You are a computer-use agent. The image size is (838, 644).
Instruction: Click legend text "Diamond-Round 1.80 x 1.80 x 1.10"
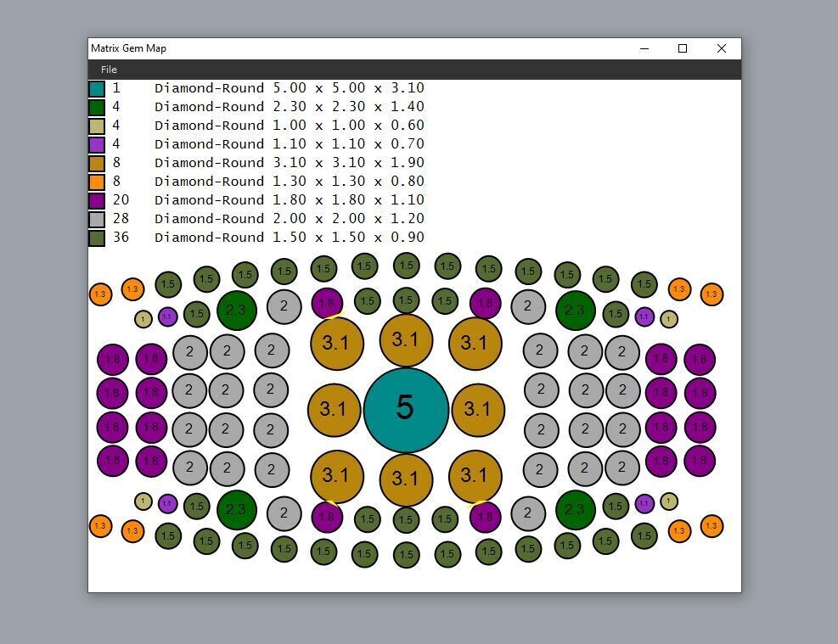coord(290,200)
